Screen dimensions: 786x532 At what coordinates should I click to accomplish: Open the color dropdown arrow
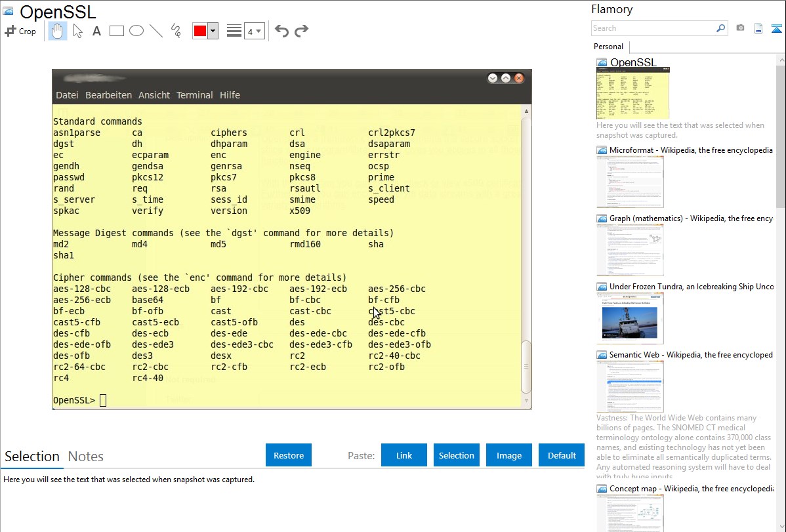tap(213, 31)
